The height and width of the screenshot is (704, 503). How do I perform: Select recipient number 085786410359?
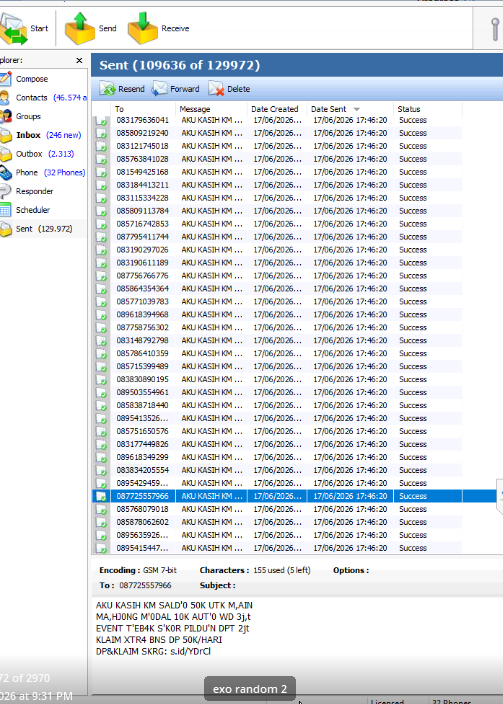point(143,353)
